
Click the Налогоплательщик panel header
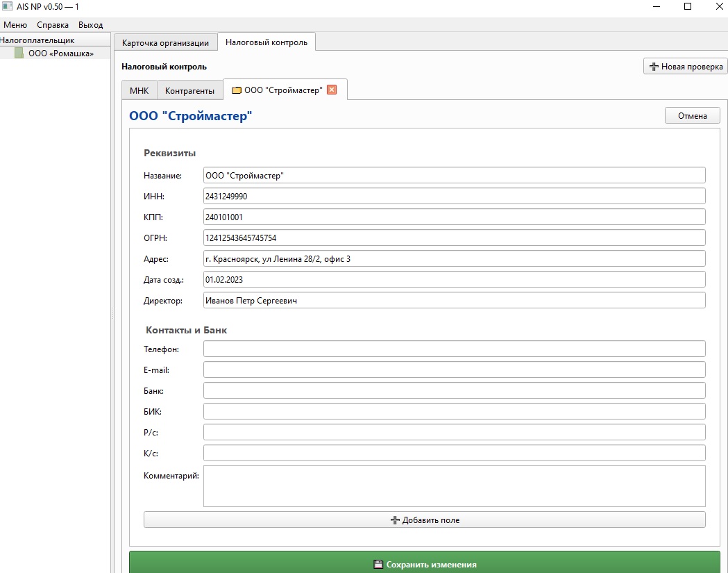(55, 40)
